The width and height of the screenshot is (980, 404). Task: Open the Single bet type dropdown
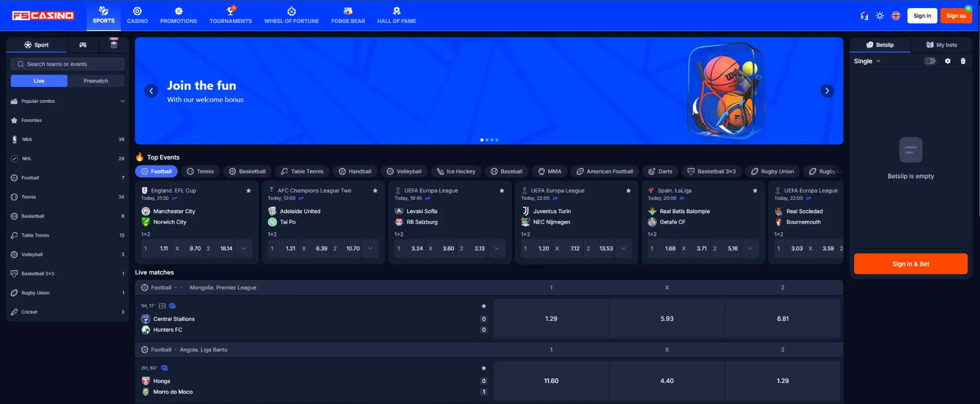[867, 61]
